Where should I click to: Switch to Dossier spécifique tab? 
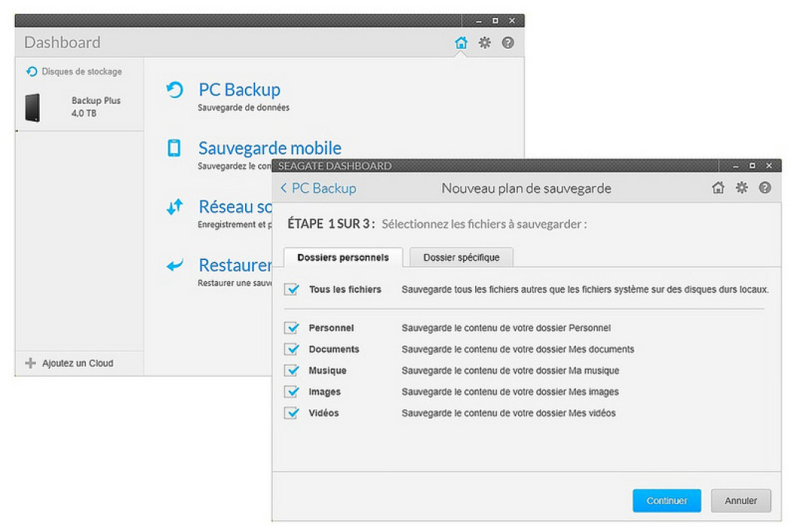(x=462, y=258)
